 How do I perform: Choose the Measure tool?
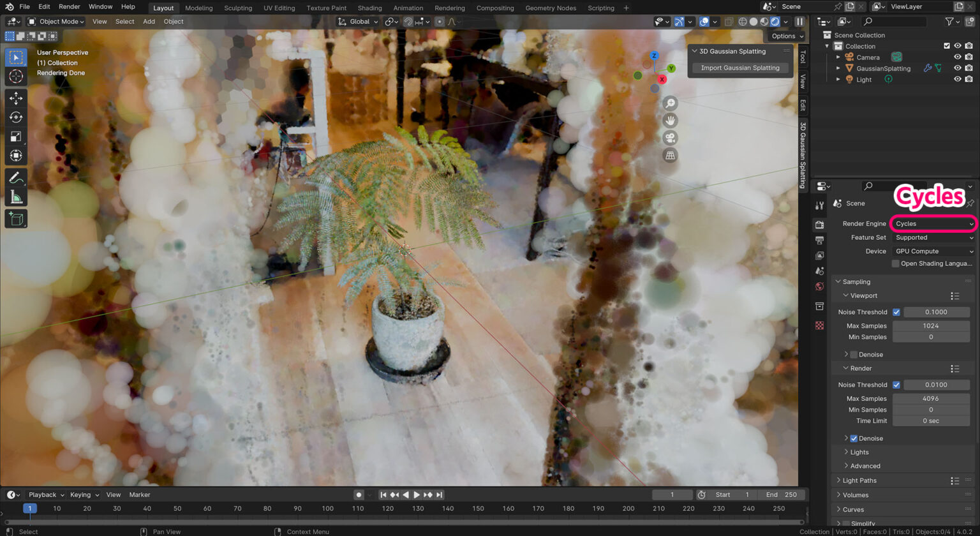pos(16,197)
